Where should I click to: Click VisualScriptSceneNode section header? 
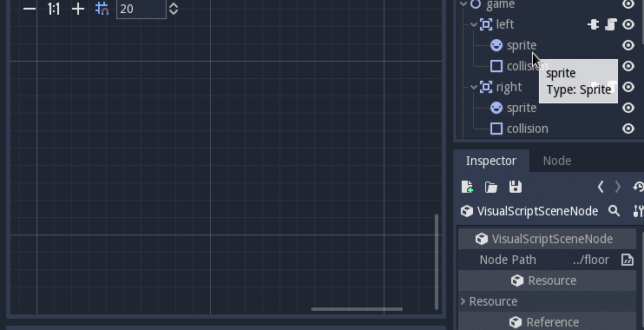[547, 239]
